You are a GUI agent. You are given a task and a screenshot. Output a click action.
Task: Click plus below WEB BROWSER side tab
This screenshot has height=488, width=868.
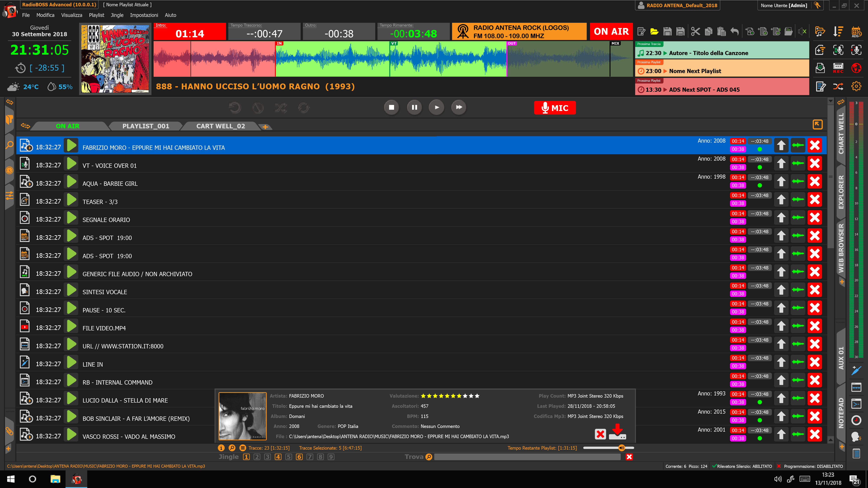click(x=842, y=282)
